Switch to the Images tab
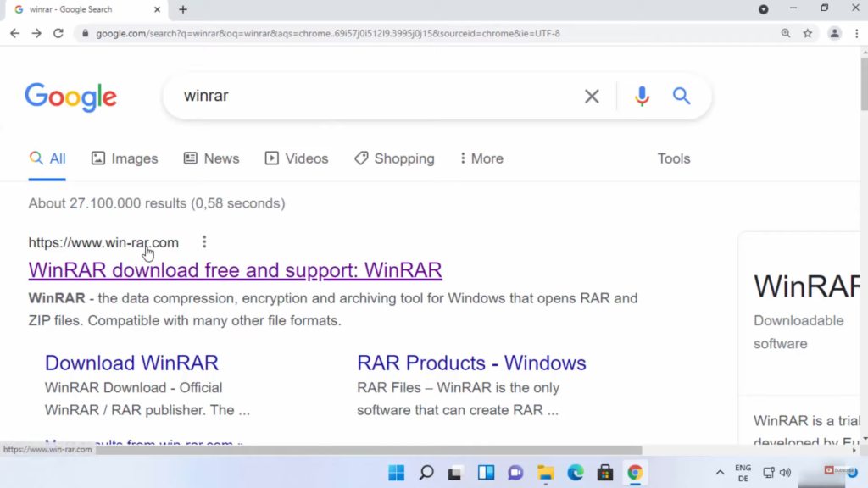The image size is (868, 488). pos(125,158)
